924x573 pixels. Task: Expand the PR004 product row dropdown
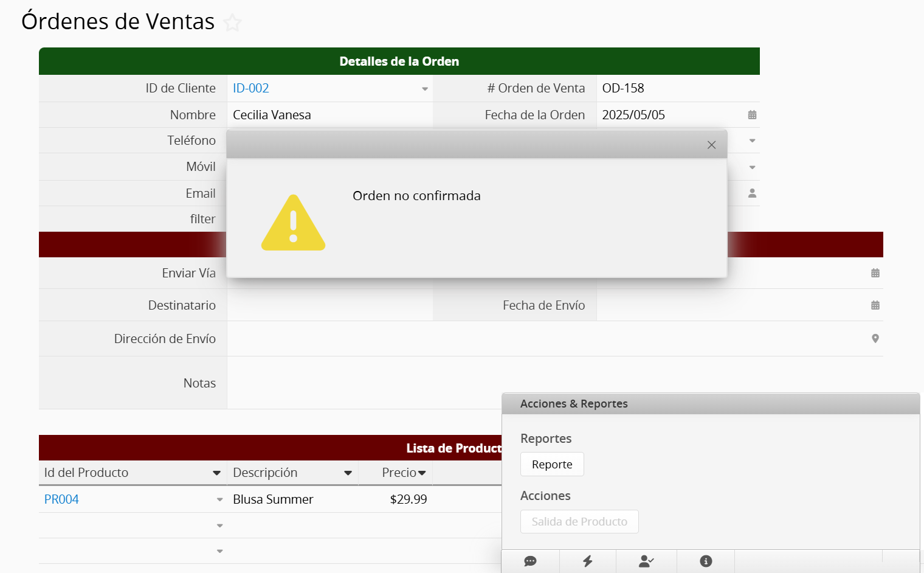(x=219, y=500)
